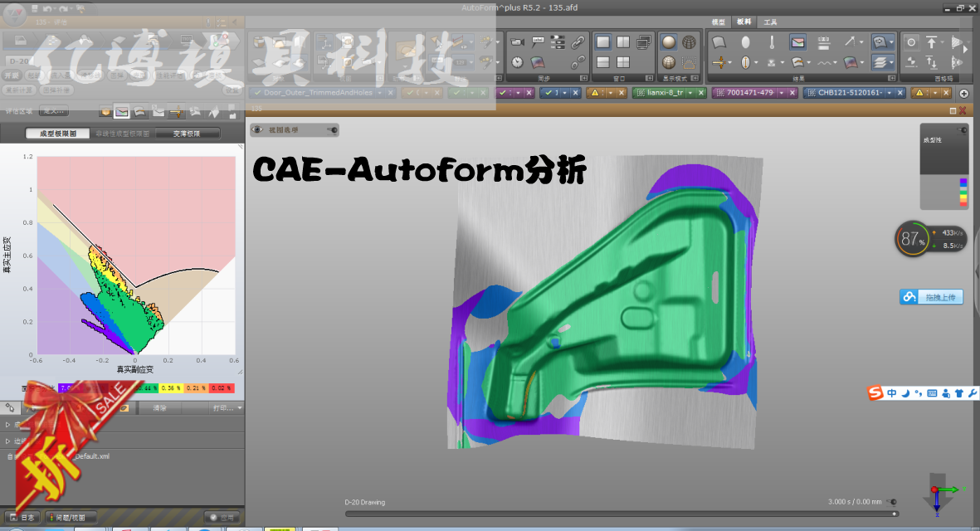Toggle the 成型性 legend panel pin
Image resolution: width=980 pixels, height=531 pixels.
coord(963,129)
